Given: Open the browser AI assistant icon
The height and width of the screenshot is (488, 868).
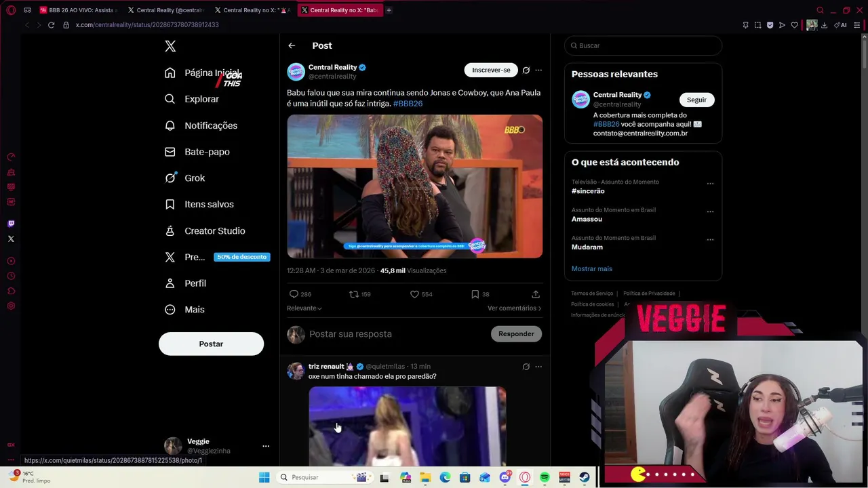Looking at the screenshot, I should [x=841, y=25].
